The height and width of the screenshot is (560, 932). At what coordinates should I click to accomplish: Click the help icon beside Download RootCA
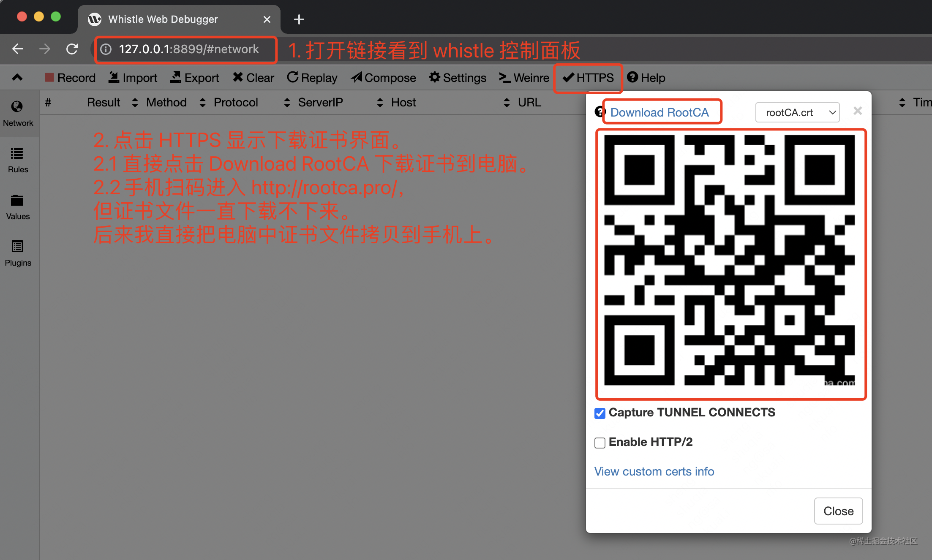(600, 111)
